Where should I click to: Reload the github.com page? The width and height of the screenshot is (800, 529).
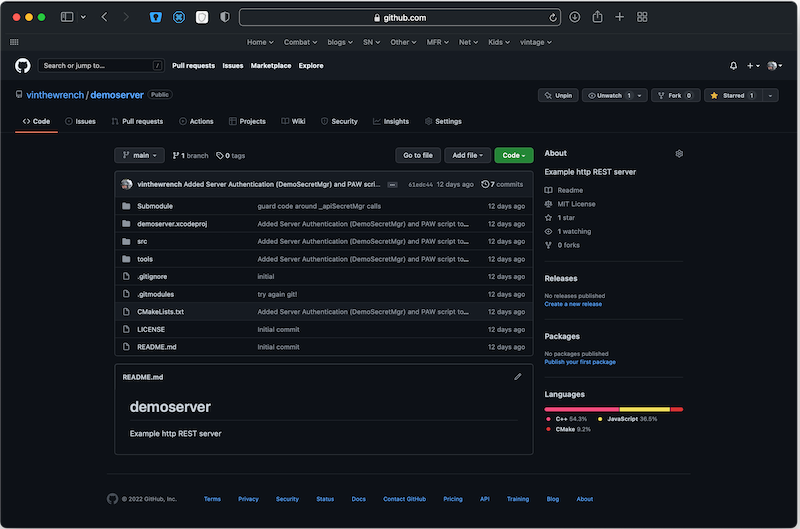[553, 18]
